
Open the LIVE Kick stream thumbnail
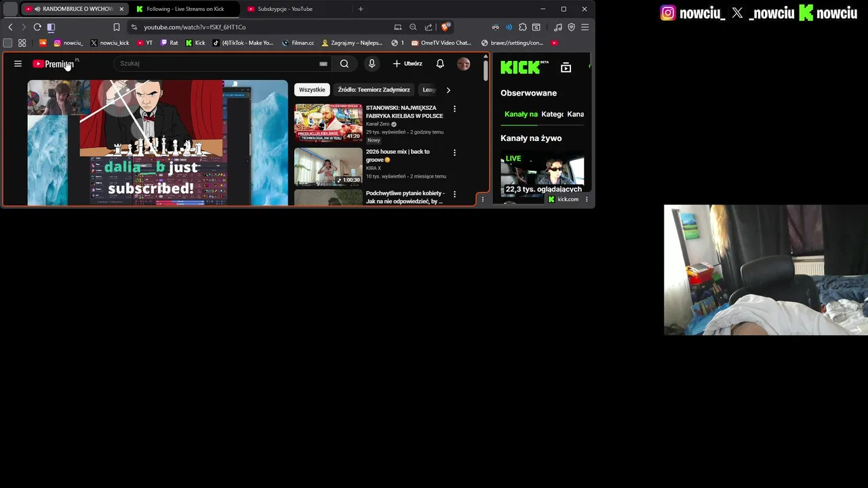542,174
